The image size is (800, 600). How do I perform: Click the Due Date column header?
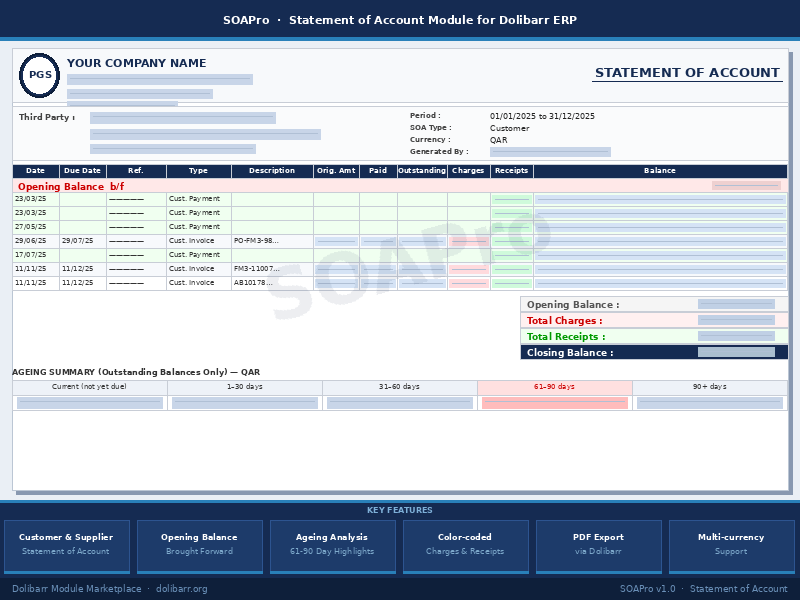click(x=82, y=171)
